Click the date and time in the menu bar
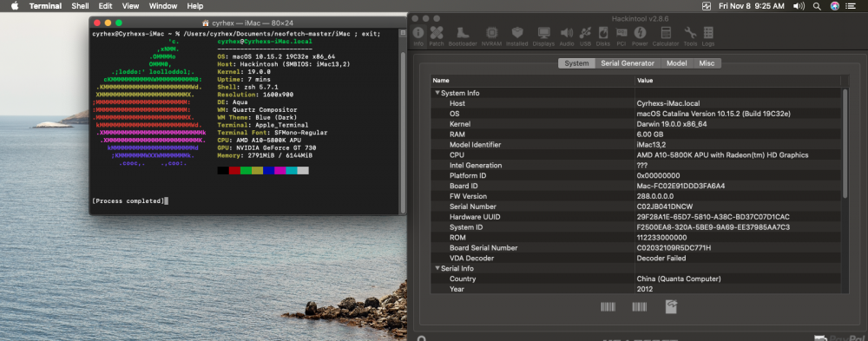 (751, 6)
